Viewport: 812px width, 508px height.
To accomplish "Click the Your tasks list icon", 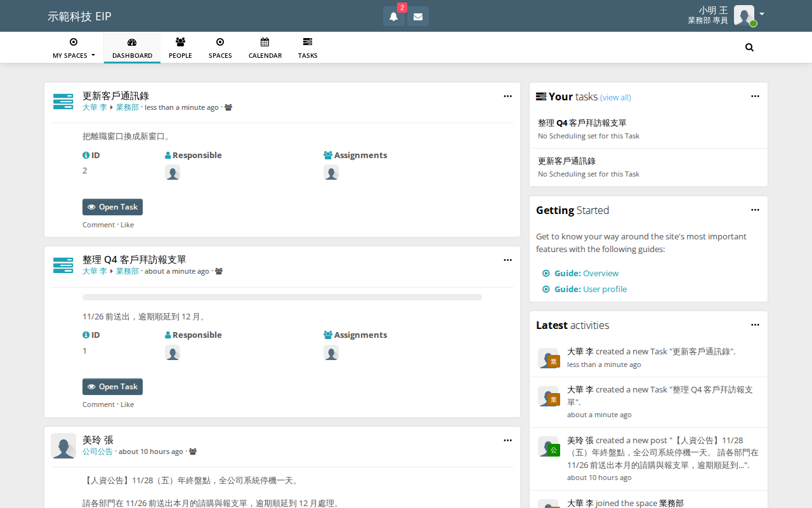I will (x=541, y=97).
